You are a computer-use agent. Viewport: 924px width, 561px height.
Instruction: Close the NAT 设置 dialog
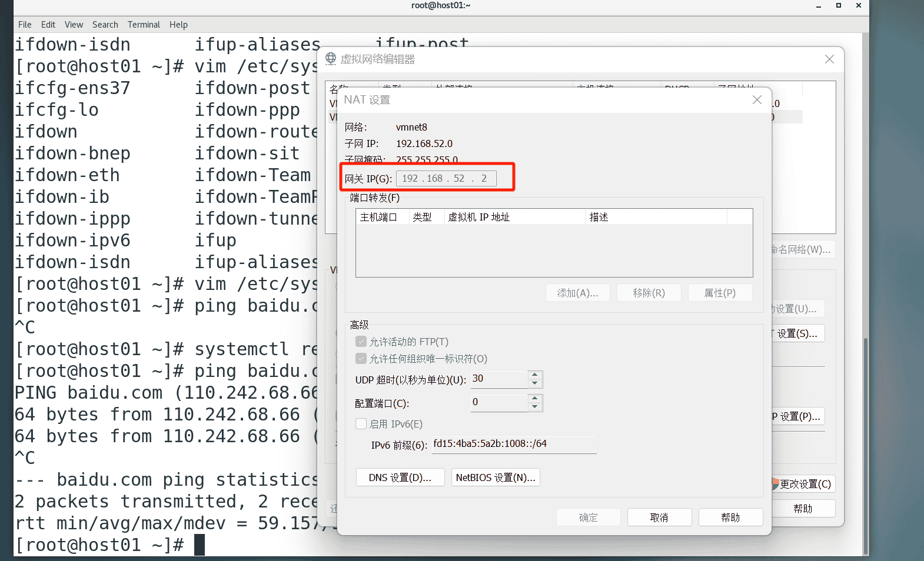pos(757,100)
